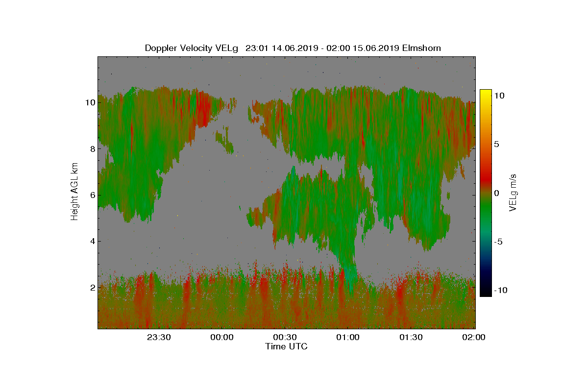Screen dimensions: 588x392
Task: Click the vertical velocity colorbar
Action: [486, 193]
